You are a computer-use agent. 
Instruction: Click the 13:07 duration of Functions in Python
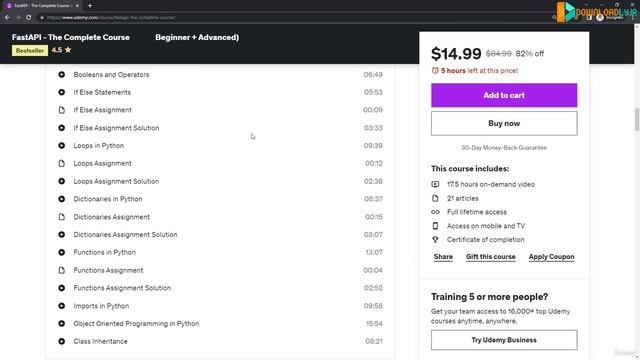tap(374, 252)
